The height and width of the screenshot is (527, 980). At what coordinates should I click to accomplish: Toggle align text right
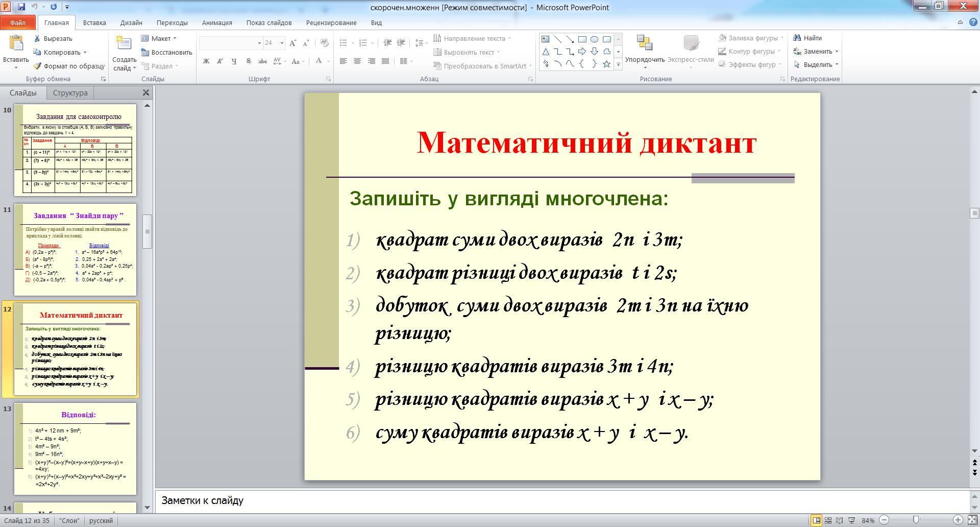click(x=372, y=61)
